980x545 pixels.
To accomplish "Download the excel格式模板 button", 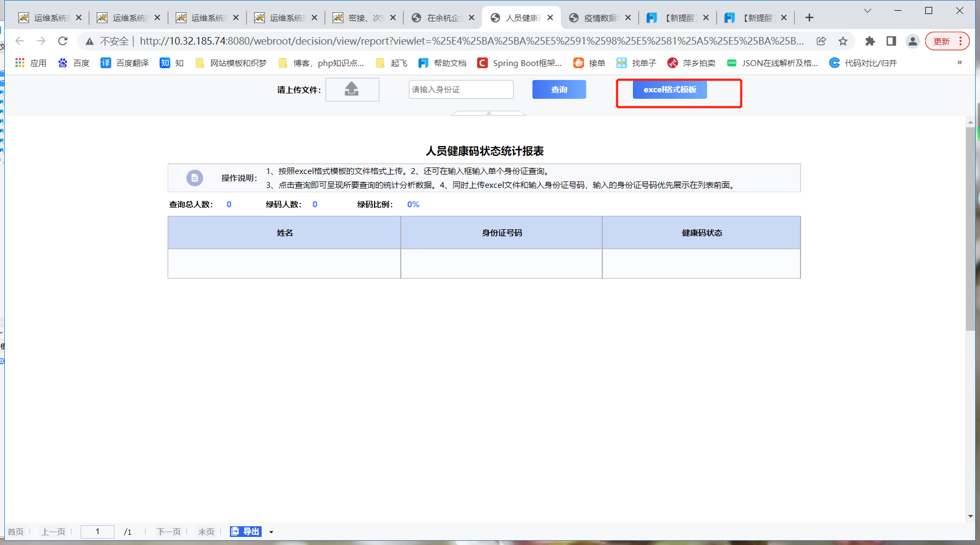I will coord(670,90).
